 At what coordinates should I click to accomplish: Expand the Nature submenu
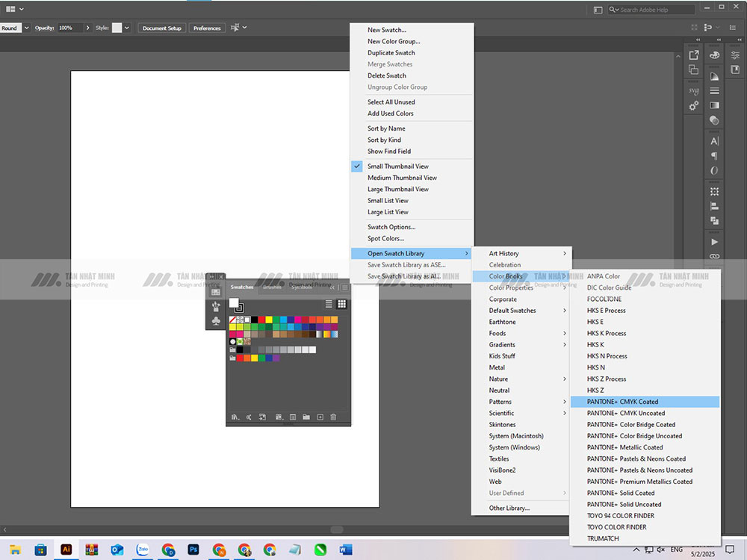(521, 379)
